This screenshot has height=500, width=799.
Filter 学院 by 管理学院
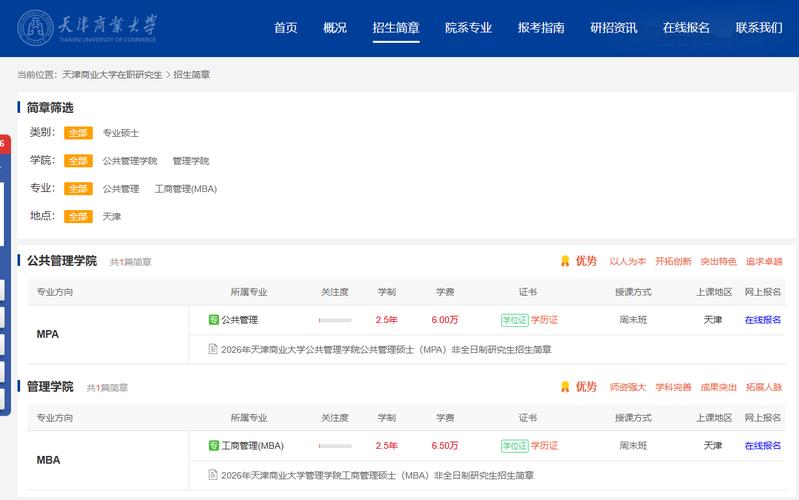pyautogui.click(x=191, y=161)
